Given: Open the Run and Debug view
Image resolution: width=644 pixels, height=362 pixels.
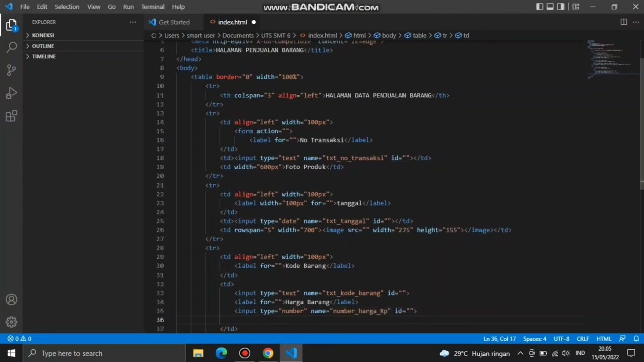Looking at the screenshot, I should tap(11, 94).
